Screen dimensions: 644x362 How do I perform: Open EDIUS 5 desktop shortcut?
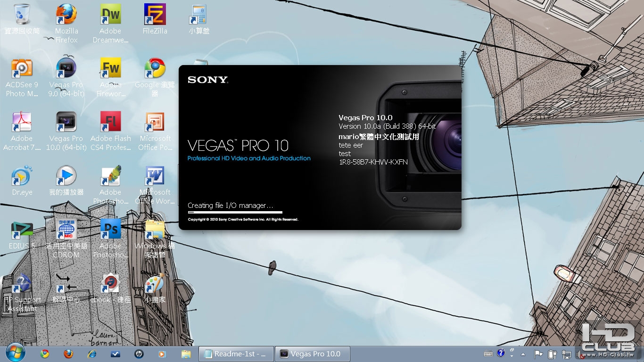[x=22, y=230]
